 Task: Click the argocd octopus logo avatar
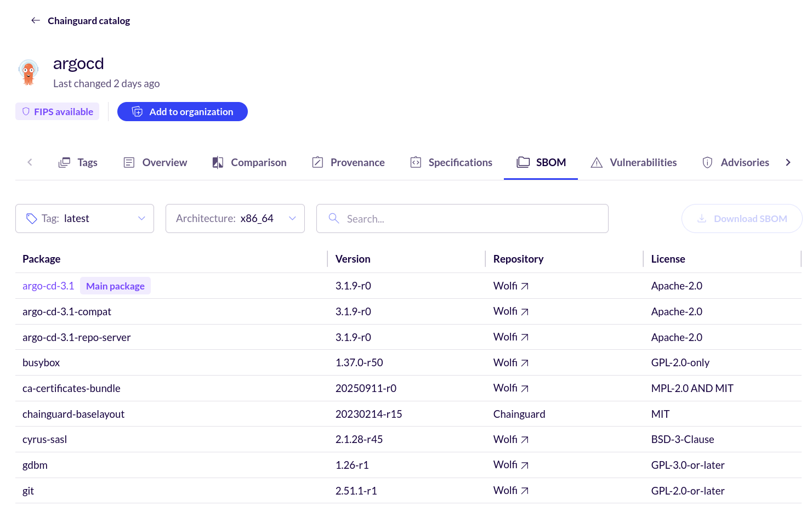pyautogui.click(x=28, y=72)
